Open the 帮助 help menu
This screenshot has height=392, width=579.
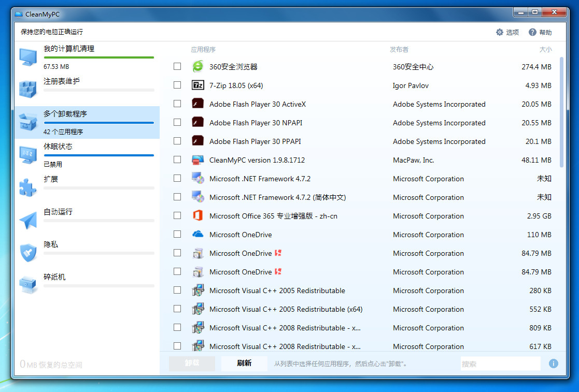(540, 32)
